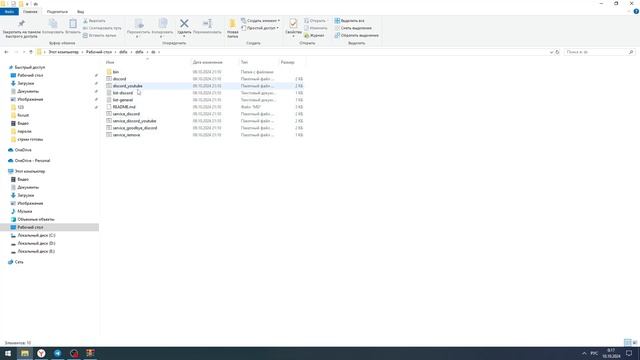Switch to the View (Вид) ribbon tab
The width and height of the screenshot is (640, 360).
click(x=80, y=11)
